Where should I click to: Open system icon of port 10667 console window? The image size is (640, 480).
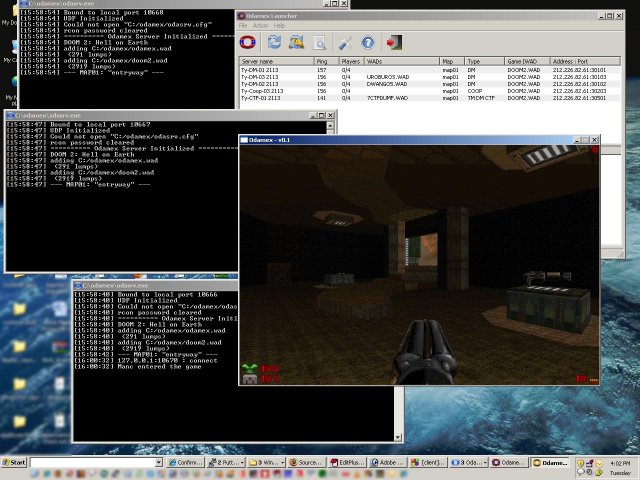pyautogui.click(x=11, y=116)
